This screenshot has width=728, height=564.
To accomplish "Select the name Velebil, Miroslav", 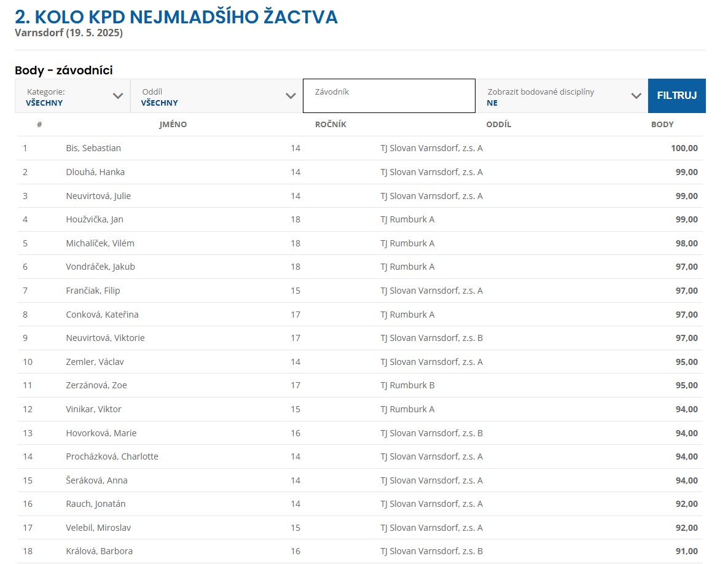I will click(98, 528).
